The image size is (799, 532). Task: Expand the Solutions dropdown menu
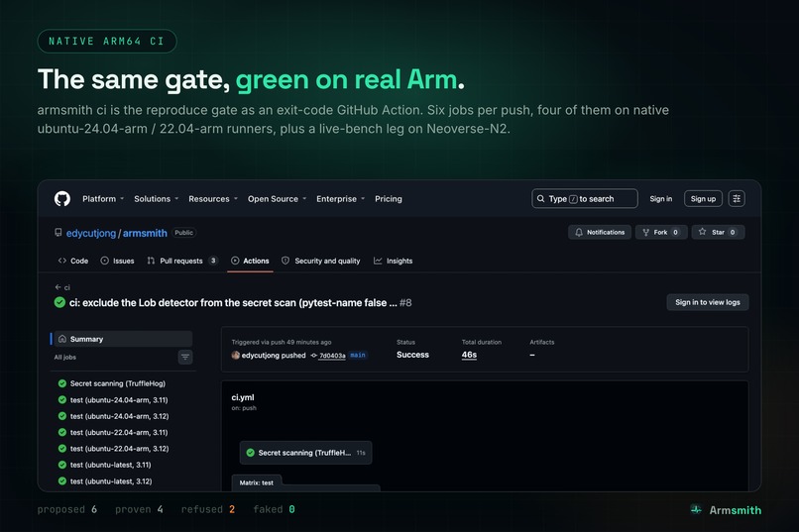(x=156, y=199)
